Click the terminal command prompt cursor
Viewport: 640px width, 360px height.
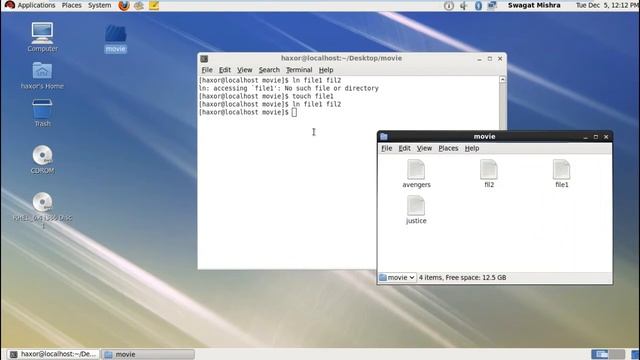pos(294,112)
